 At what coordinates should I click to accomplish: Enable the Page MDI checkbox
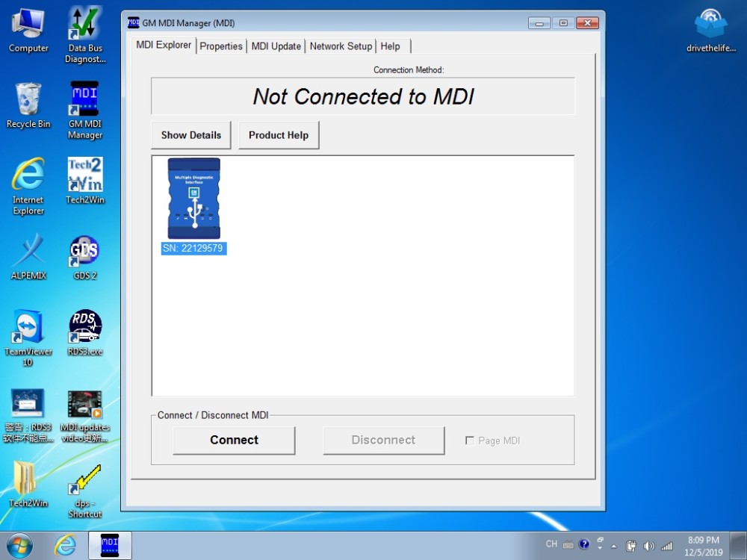click(x=470, y=441)
